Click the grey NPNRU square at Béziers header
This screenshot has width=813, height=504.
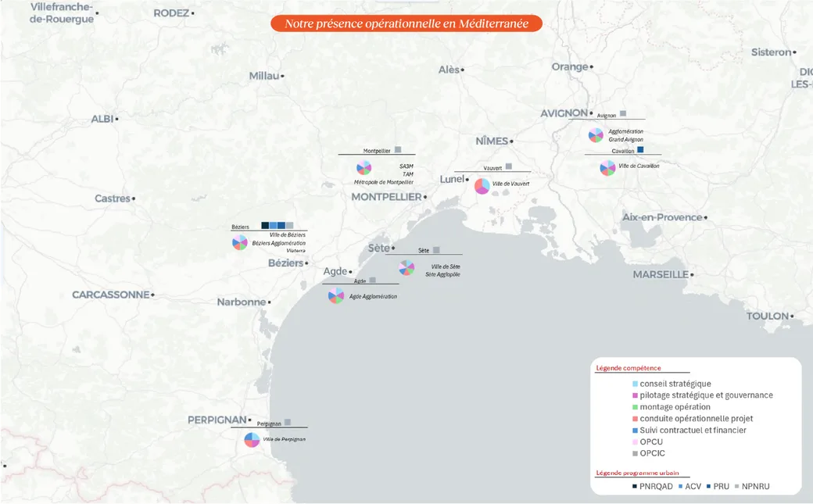[290, 226]
